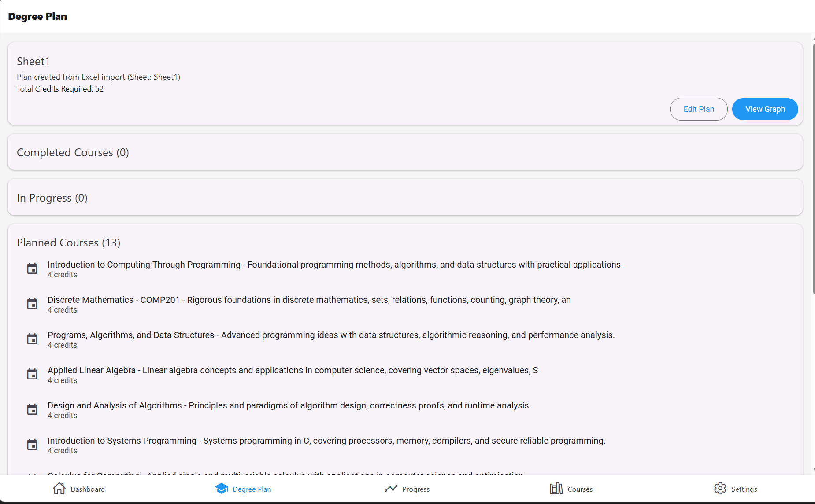Image resolution: width=815 pixels, height=504 pixels.
Task: Expand the In Progress section
Action: 52,198
